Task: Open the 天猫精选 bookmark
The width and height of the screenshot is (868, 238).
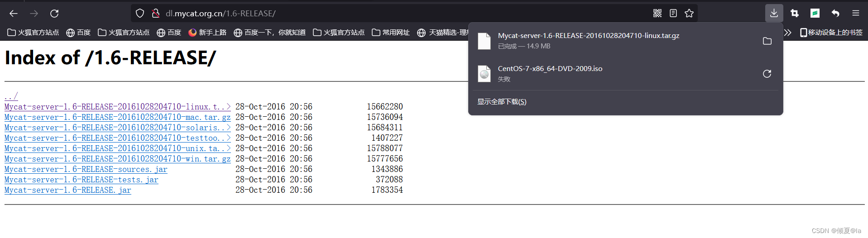Action: point(442,33)
